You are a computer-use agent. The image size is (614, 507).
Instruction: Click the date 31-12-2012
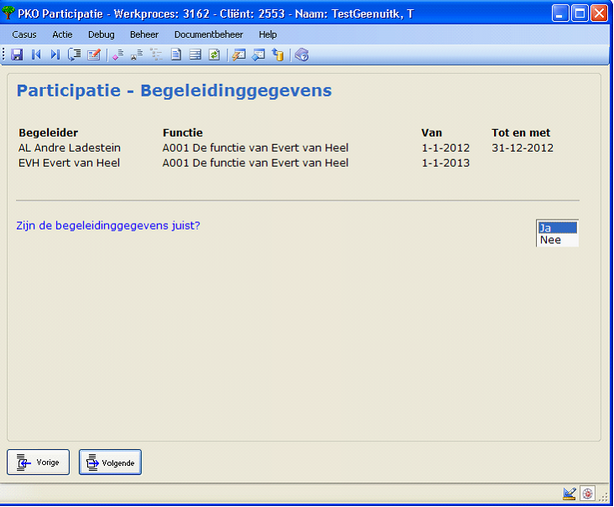pos(523,148)
